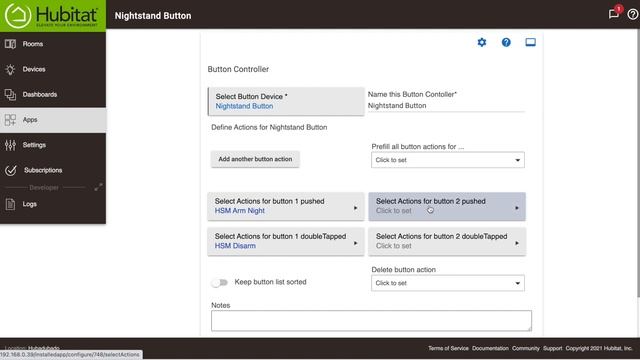The height and width of the screenshot is (360, 640).
Task: Toggle Keep button list sorted switch
Action: 220,282
